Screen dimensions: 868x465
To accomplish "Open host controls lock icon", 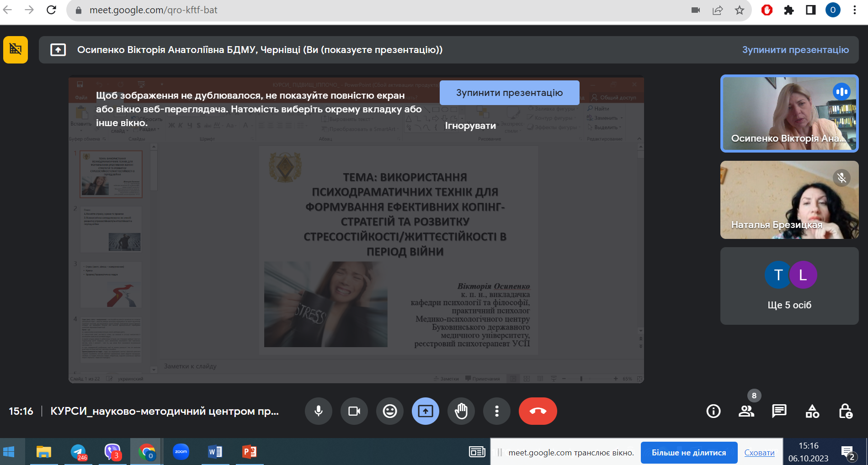I will tap(846, 411).
